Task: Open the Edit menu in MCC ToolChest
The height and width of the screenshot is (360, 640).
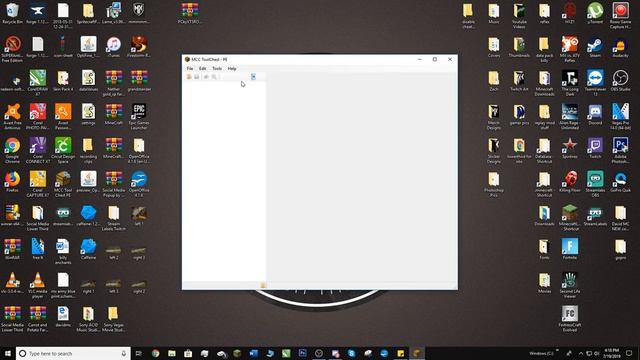Action: [202, 69]
